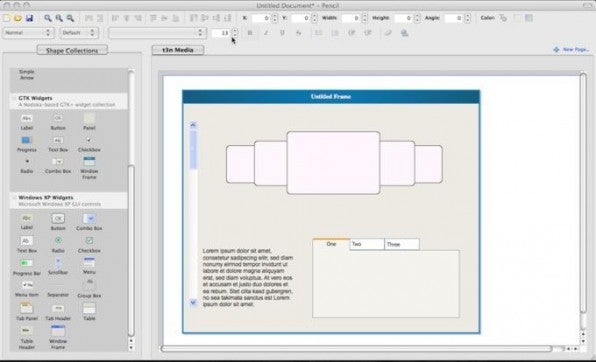
Task: Select the large center panel on canvas
Action: pos(333,163)
